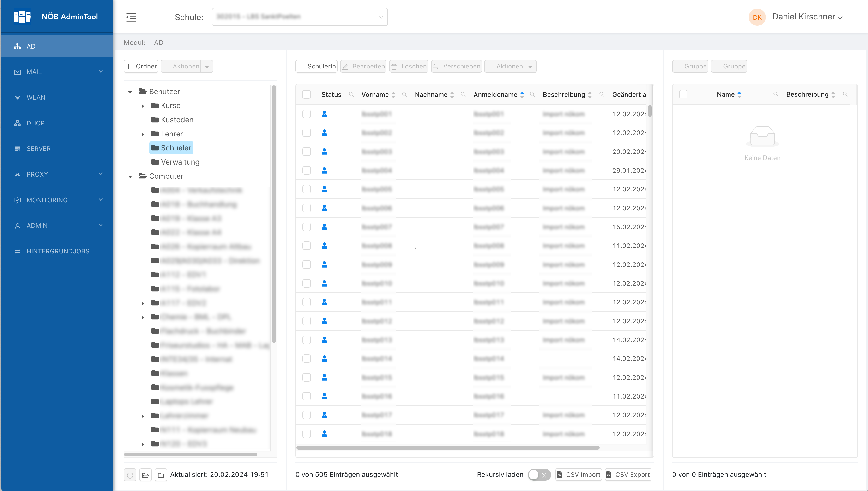Screen dimensions: 868x491
Task: Click the refresh tree icon button
Action: [130, 475]
